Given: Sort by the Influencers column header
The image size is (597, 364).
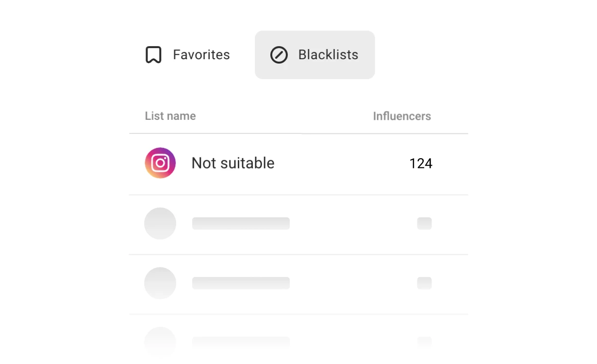Looking at the screenshot, I should coord(402,116).
